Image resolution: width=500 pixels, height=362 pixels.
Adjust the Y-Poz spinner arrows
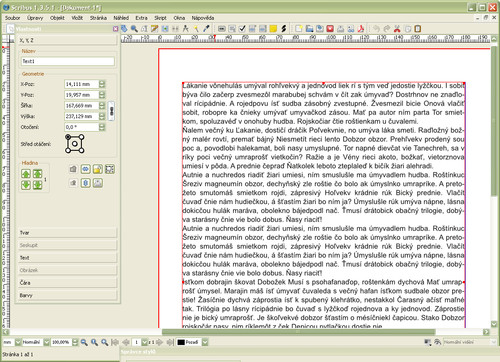(x=102, y=95)
